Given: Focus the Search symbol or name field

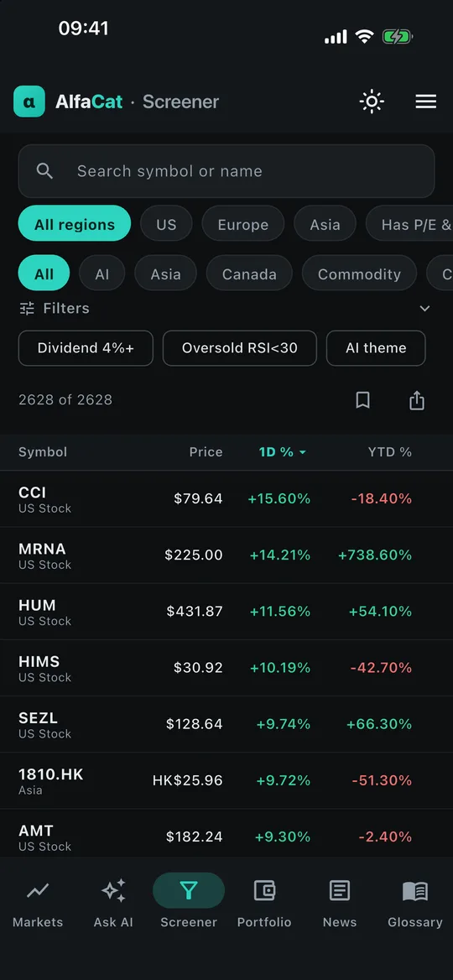Looking at the screenshot, I should coord(226,171).
